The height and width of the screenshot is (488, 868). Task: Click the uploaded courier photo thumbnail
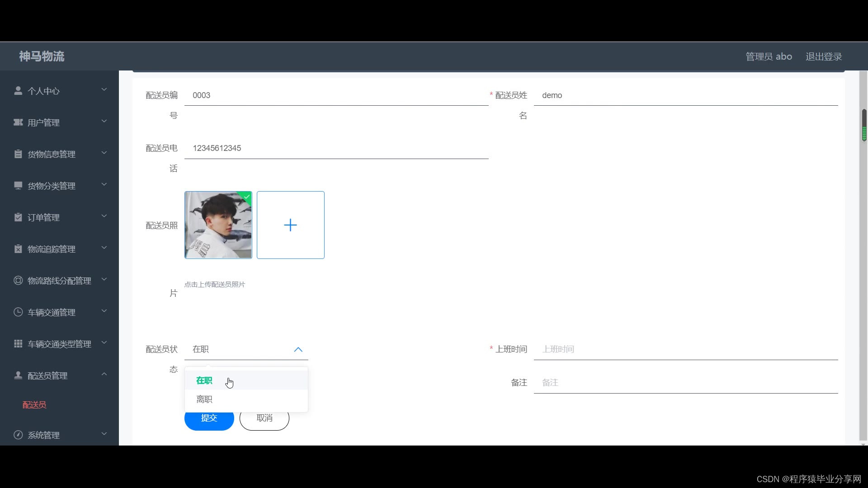coord(218,225)
